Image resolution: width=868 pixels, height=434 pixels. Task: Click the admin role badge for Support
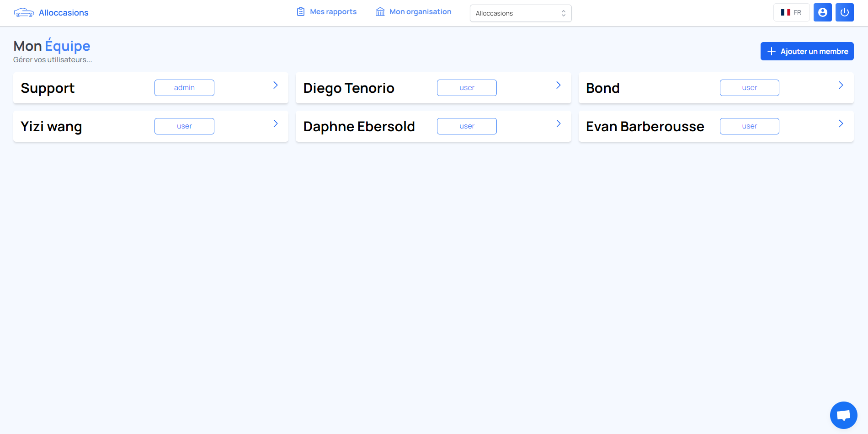[184, 88]
